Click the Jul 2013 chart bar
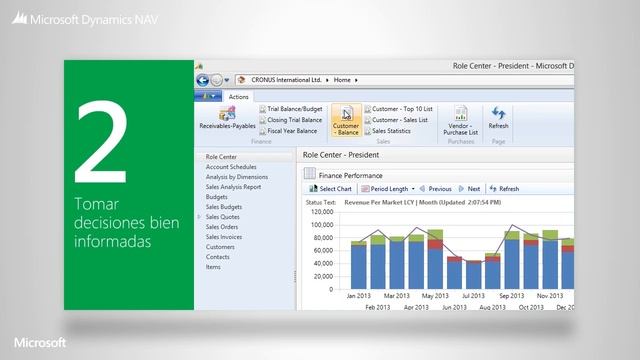 [473, 275]
